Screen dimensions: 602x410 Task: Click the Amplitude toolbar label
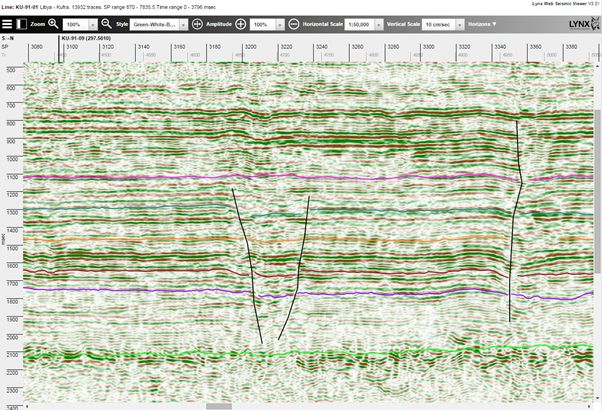point(219,24)
